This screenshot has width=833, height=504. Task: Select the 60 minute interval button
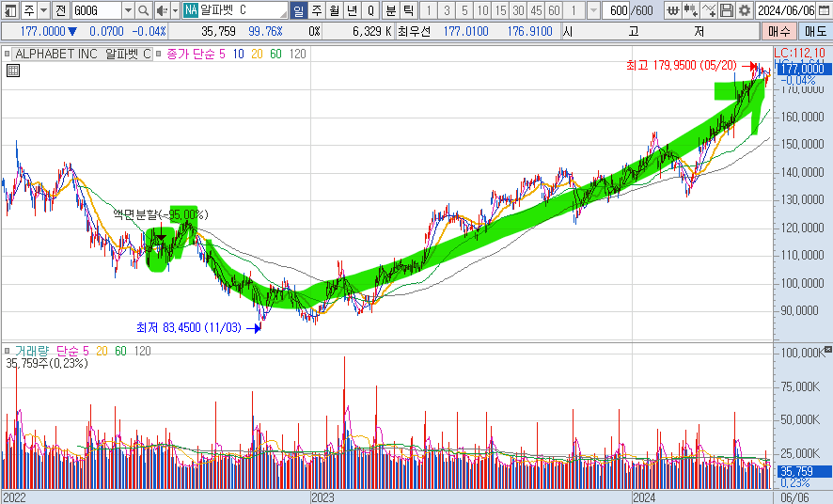point(554,10)
